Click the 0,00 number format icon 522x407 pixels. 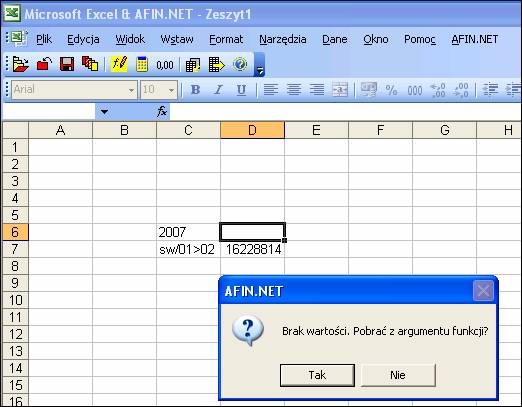click(x=165, y=65)
